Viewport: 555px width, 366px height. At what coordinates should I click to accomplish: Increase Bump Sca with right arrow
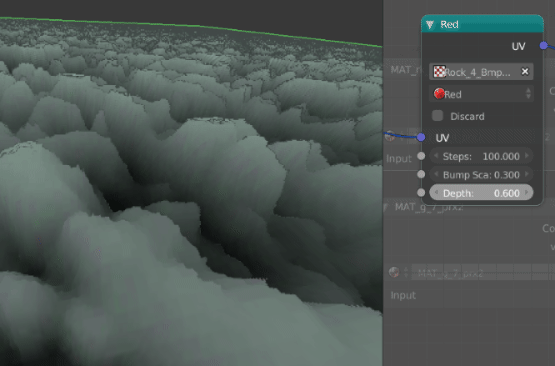[527, 174]
